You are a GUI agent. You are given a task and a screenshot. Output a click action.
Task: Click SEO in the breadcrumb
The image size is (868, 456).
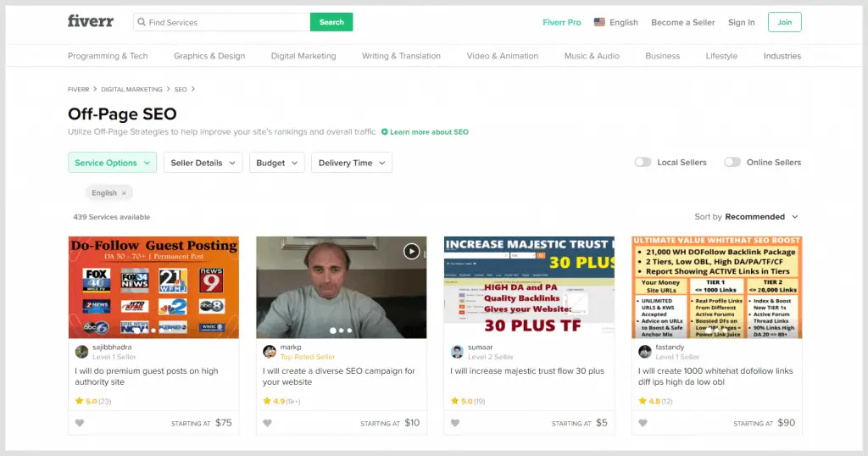click(181, 89)
